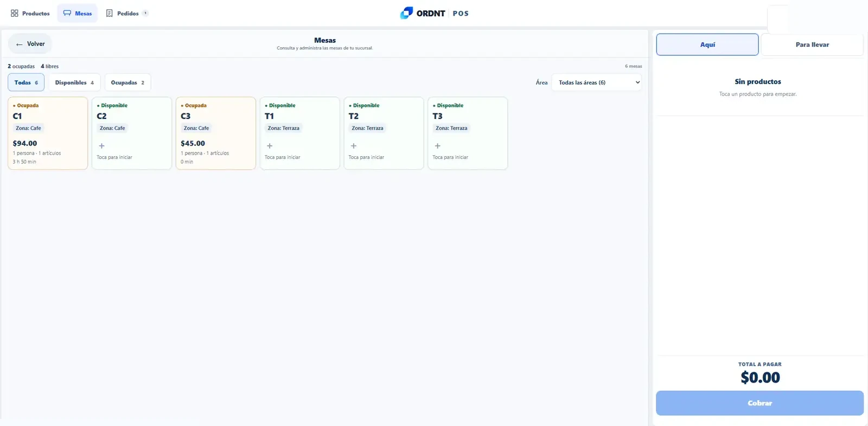Click the Ocupada status on C1
The image size is (868, 426).
click(26, 105)
